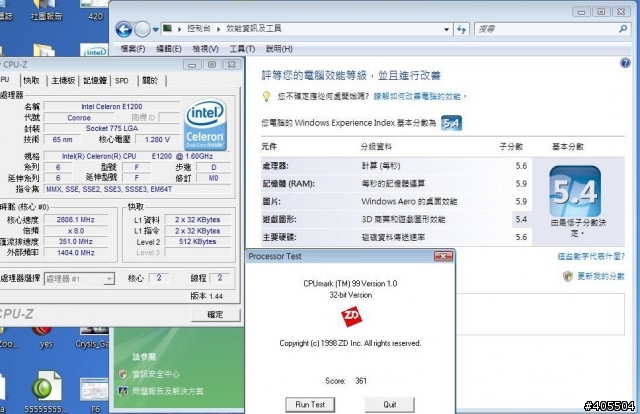Open the 工具(T) menu
Screen dimensions: 640x414
(242, 49)
